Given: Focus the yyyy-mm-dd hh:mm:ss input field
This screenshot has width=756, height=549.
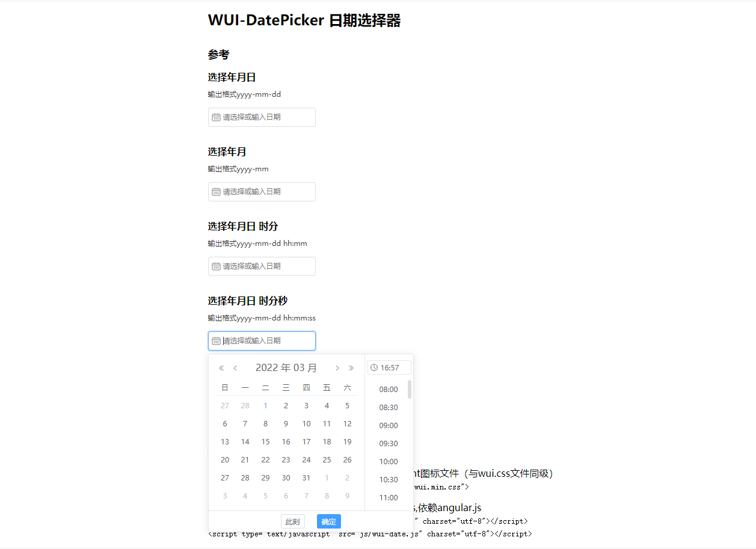Looking at the screenshot, I should [x=262, y=341].
